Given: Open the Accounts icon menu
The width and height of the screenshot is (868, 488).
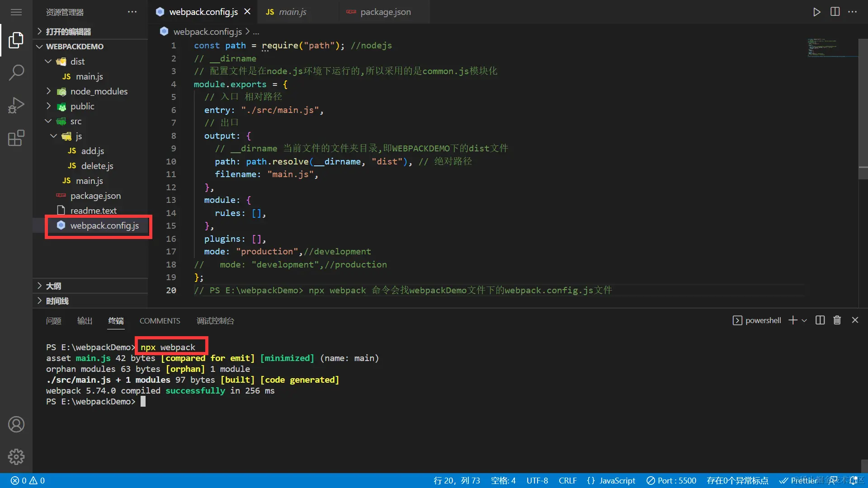Looking at the screenshot, I should (x=16, y=424).
